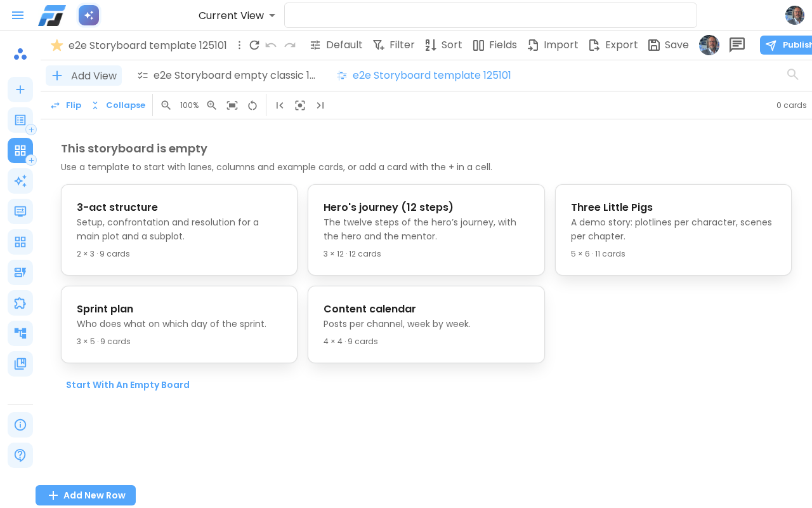Switch to e2e Storyboard empty classic tab
The height and width of the screenshot is (508, 812).
(x=226, y=76)
